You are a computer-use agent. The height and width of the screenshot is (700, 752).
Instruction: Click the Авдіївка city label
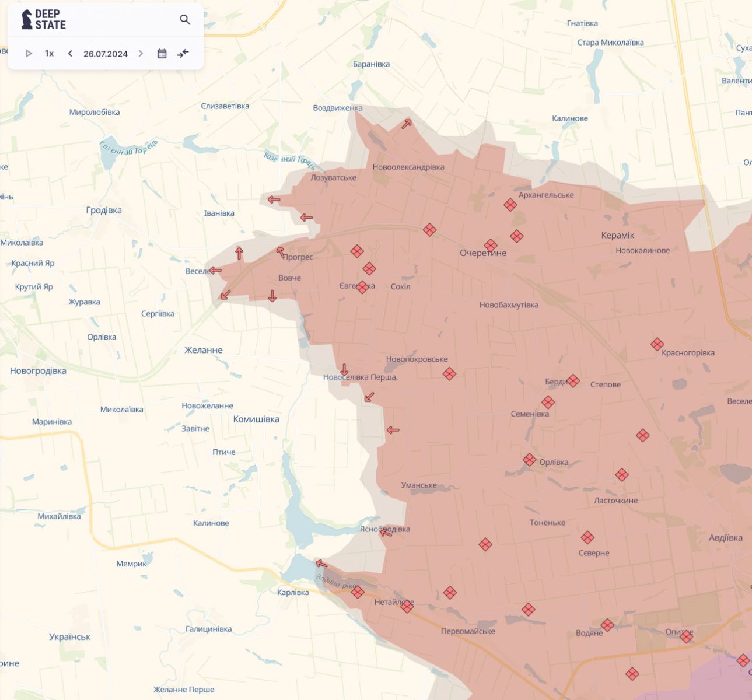[x=726, y=537]
